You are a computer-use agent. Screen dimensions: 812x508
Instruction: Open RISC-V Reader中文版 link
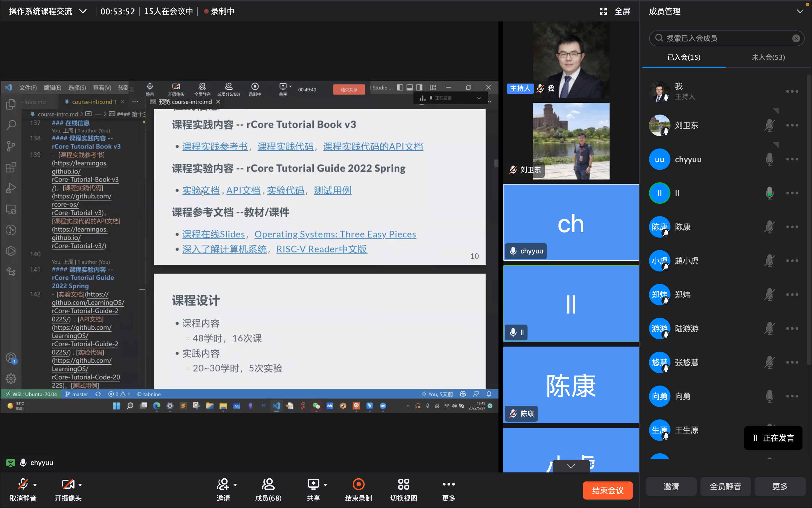pos(321,249)
